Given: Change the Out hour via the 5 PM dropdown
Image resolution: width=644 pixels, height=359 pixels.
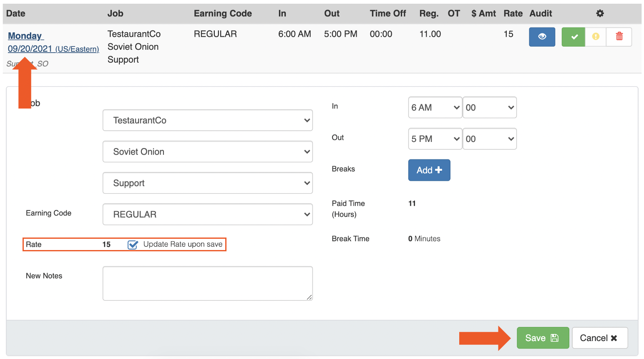Looking at the screenshot, I should point(435,139).
